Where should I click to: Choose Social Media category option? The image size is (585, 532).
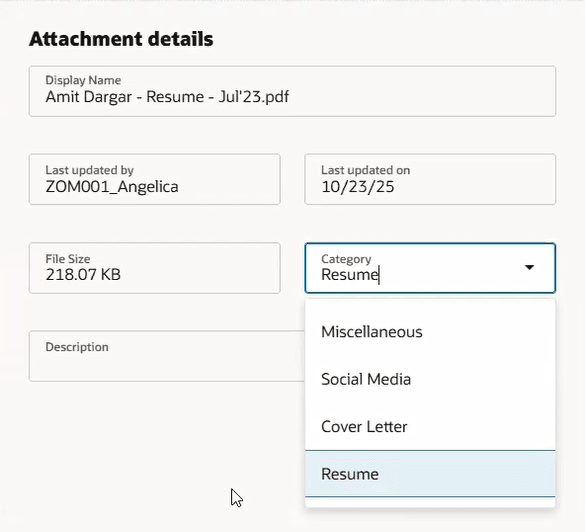click(x=430, y=379)
